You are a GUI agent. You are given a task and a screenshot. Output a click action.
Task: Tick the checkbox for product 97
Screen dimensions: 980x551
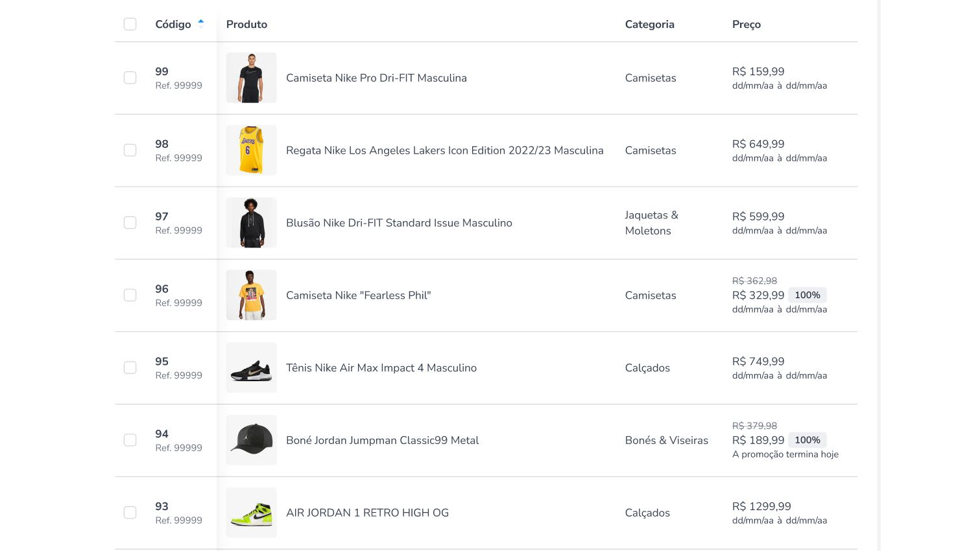130,223
